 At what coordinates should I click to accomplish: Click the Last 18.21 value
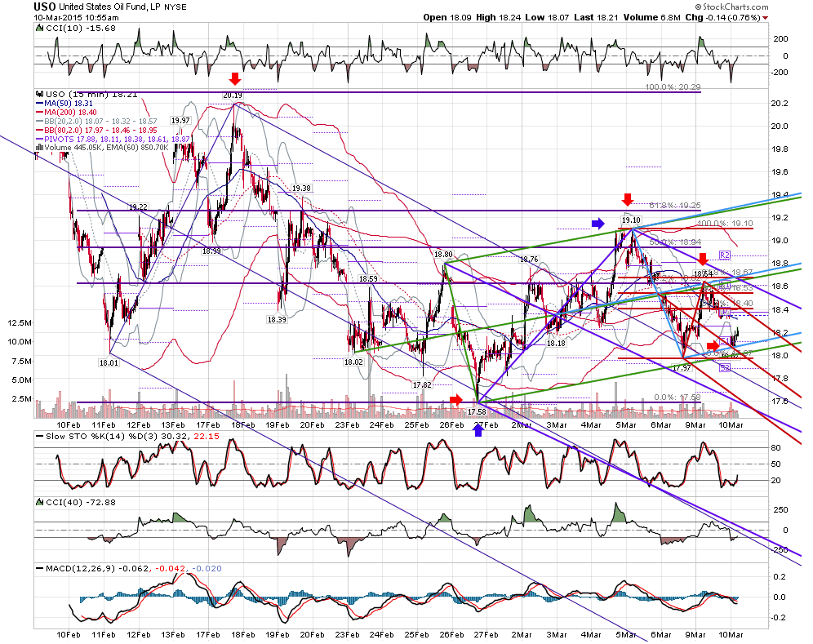pos(596,17)
